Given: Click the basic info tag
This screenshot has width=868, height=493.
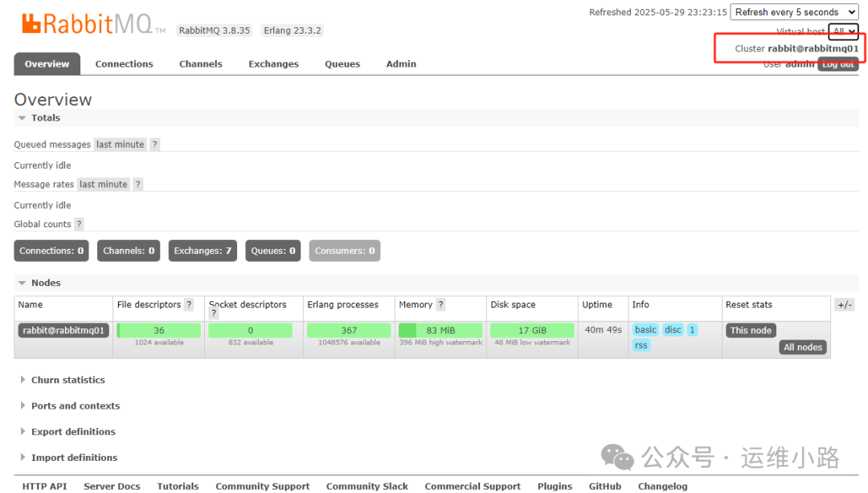Looking at the screenshot, I should point(645,330).
